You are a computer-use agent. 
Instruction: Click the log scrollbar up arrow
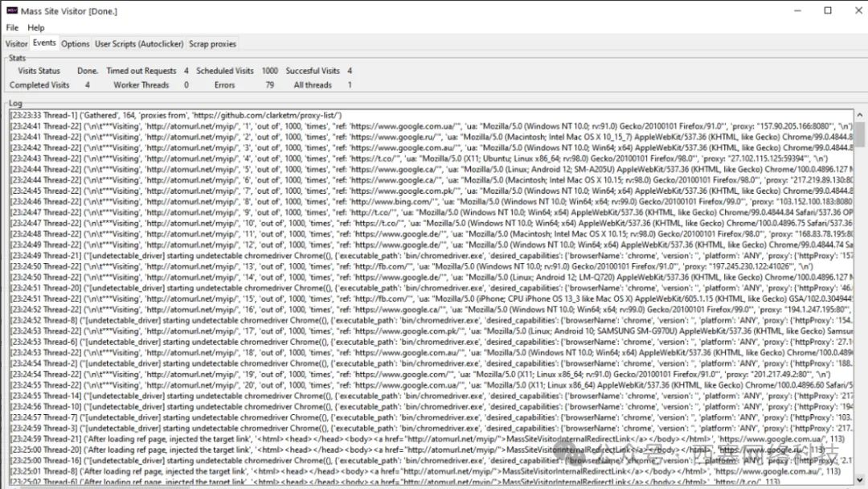coord(860,115)
